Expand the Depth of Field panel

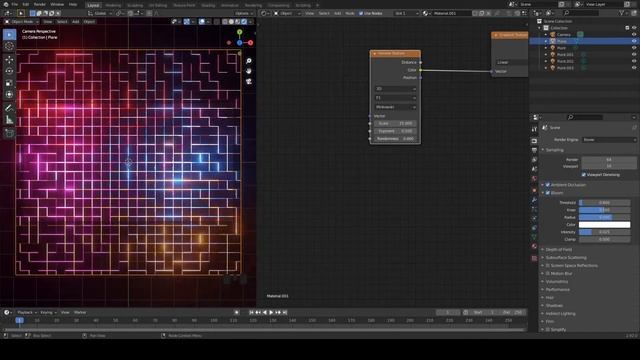tap(558, 249)
